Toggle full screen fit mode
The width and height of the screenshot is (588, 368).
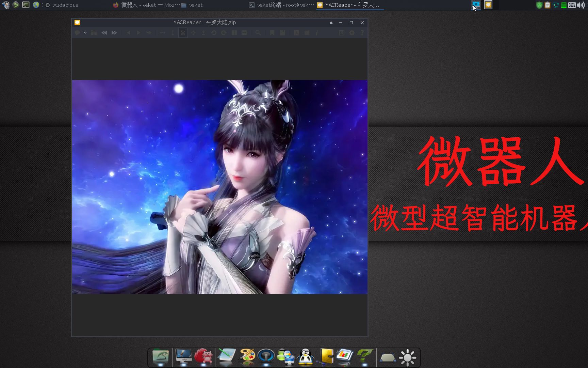tap(183, 33)
